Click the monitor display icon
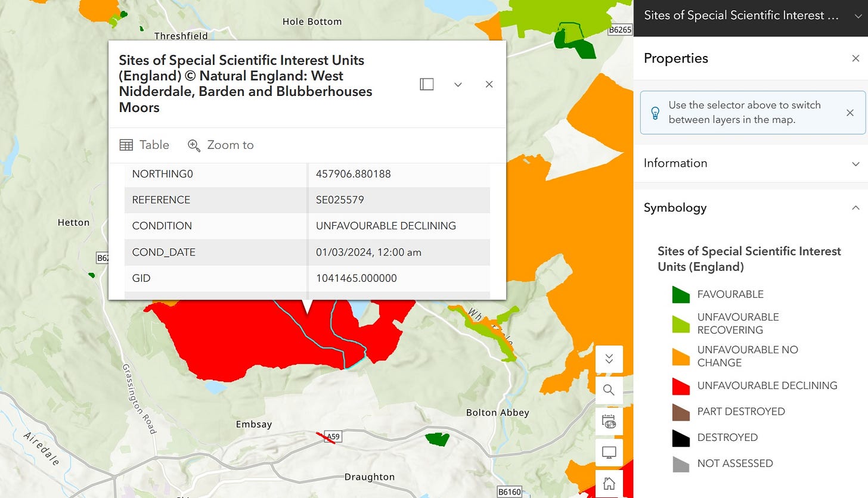 609,453
